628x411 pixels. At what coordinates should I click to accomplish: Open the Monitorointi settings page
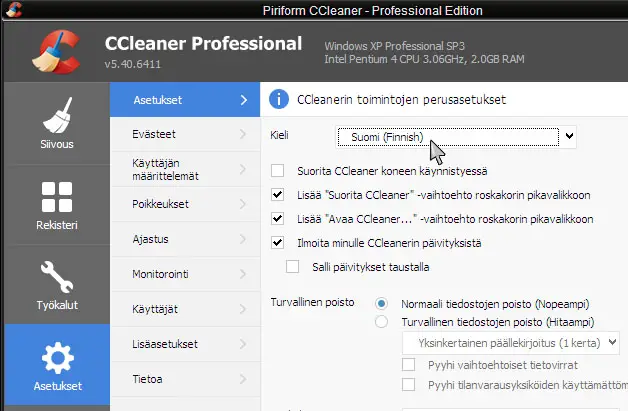point(185,274)
